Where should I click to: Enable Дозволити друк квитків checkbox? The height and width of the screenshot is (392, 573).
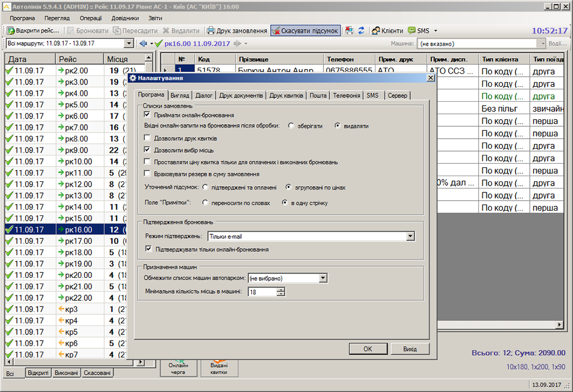coord(147,138)
